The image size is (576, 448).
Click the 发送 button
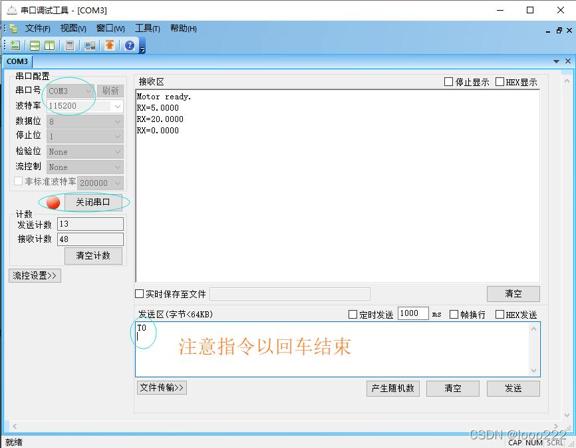point(513,389)
